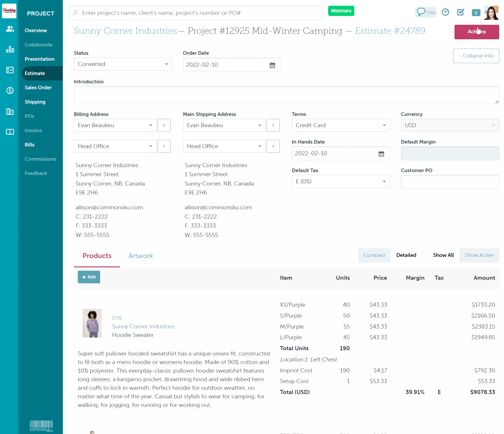The height and width of the screenshot is (434, 504).
Task: Open the building company icon in sidebar
Action: (x=10, y=111)
